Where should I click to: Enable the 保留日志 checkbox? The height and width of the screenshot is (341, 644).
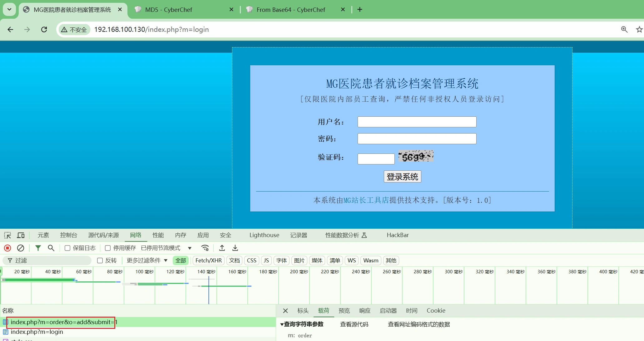(x=67, y=248)
